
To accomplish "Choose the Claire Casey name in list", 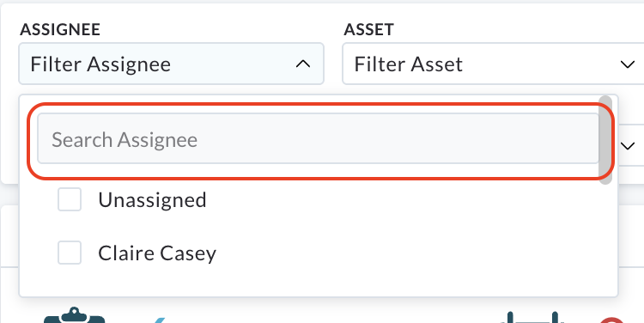I will (x=157, y=253).
